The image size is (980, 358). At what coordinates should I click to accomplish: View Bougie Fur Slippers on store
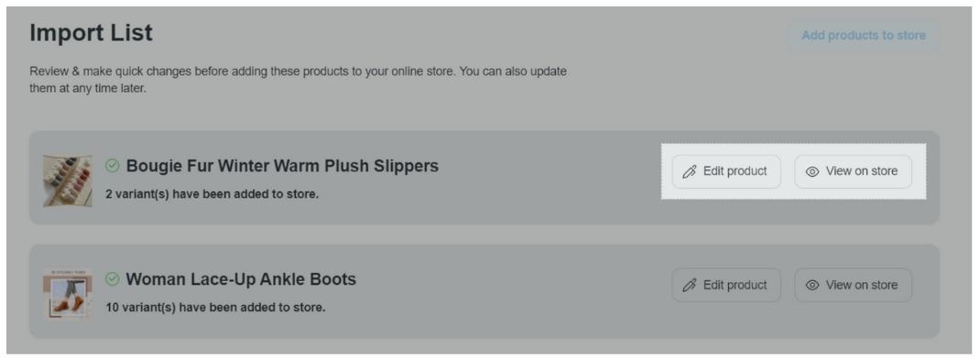point(853,172)
